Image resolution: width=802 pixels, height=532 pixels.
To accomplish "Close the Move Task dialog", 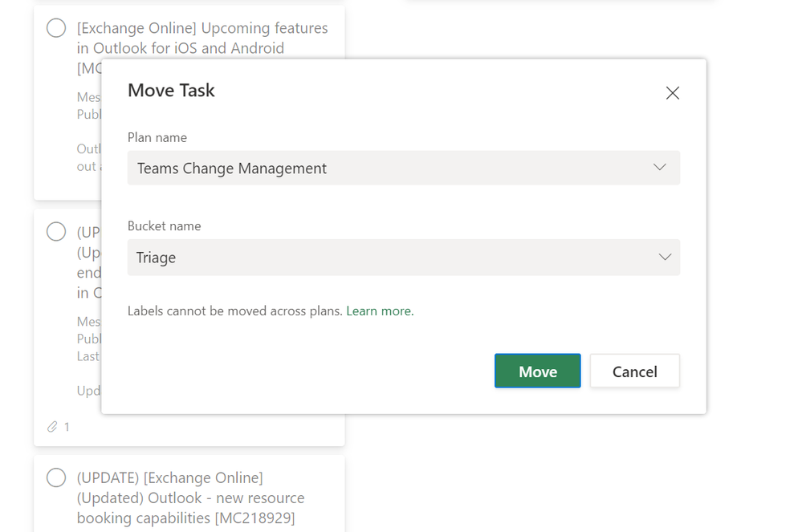I will tap(672, 93).
